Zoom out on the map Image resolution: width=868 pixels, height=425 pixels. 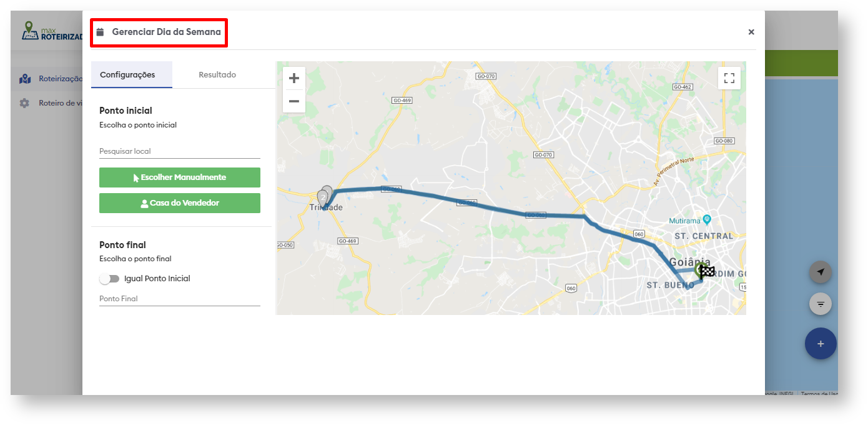click(x=294, y=101)
